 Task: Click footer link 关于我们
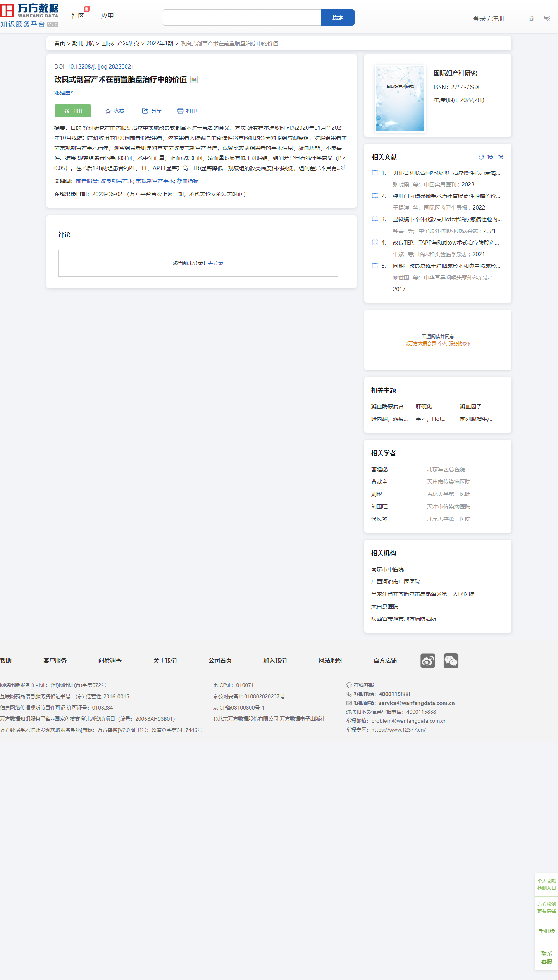165,660
